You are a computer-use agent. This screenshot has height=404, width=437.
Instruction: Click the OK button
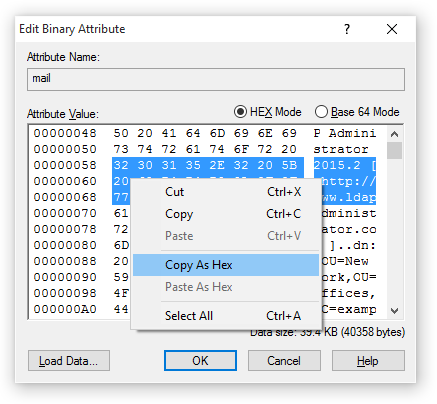point(200,361)
